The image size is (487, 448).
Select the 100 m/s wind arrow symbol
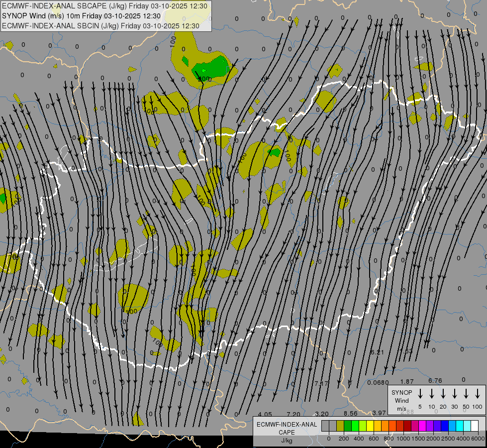[478, 394]
